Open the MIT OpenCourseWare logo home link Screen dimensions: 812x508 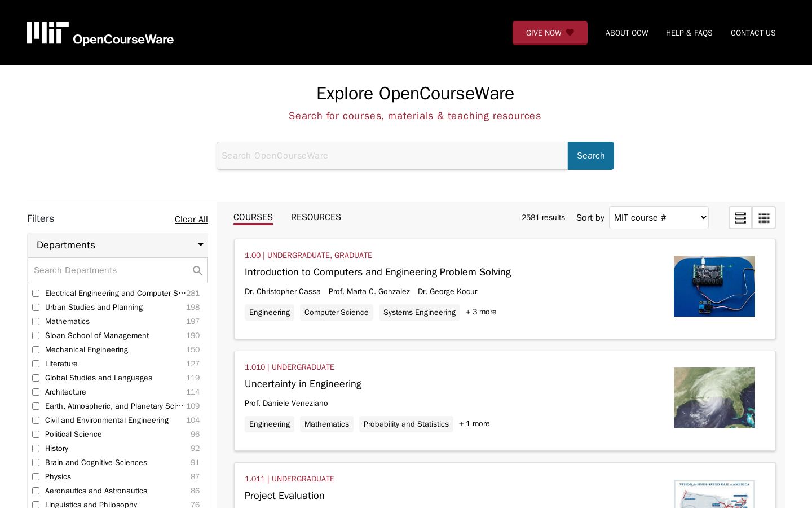coord(100,33)
